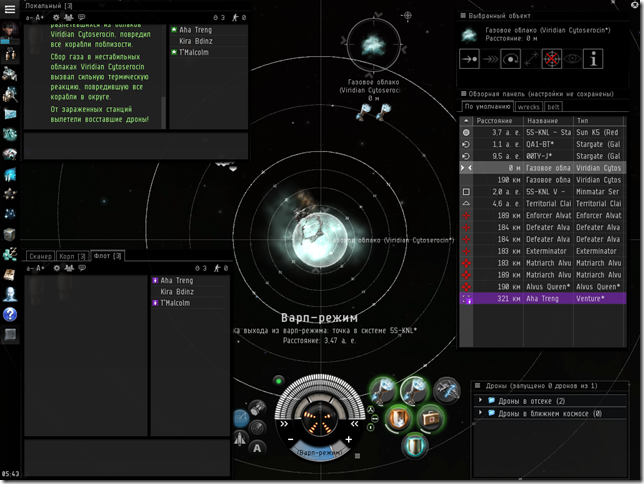644x484 pixels.
Task: Click the Warp To arrows action
Action: coord(490,59)
